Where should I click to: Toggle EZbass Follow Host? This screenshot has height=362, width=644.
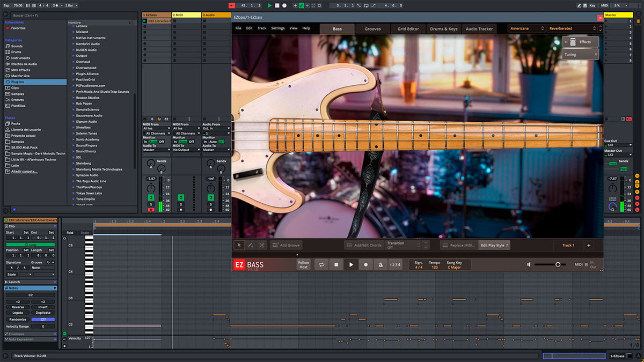[x=304, y=264]
